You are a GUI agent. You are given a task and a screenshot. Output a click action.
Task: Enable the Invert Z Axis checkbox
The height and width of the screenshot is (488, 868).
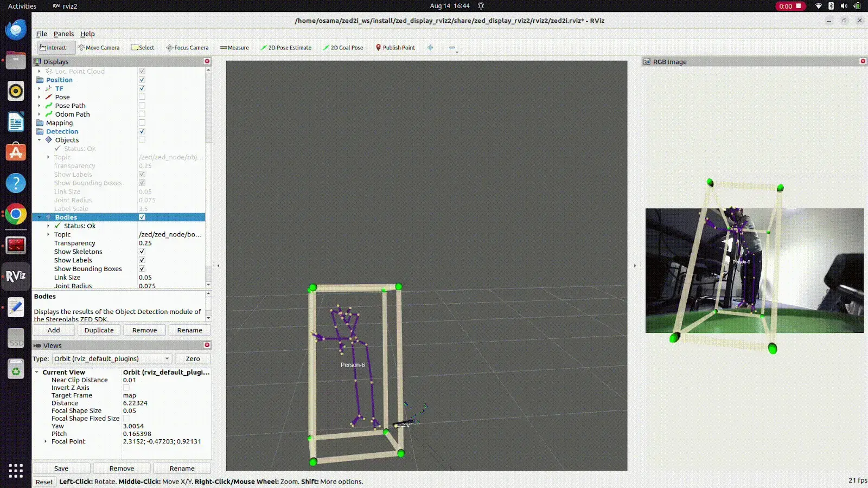126,388
